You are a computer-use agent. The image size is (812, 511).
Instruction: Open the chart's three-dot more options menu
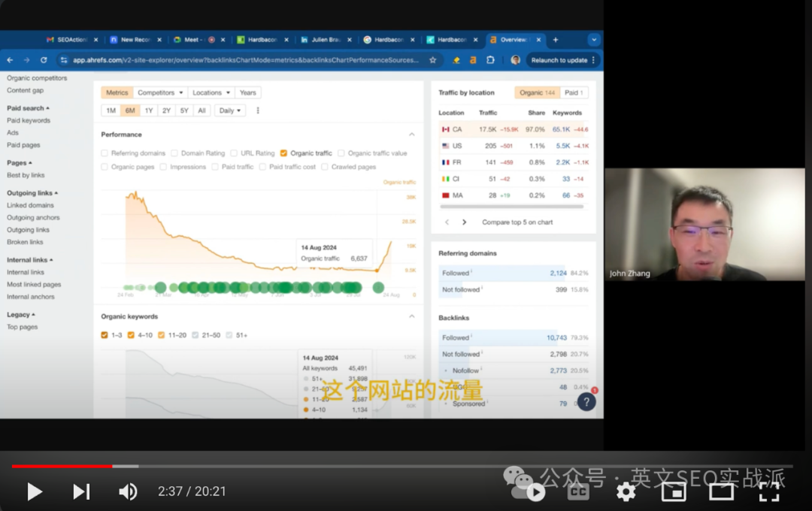[258, 110]
